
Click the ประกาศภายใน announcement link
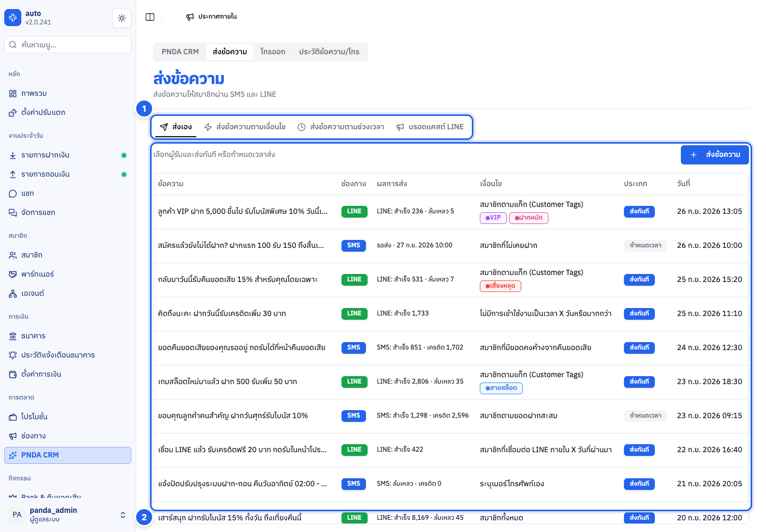tap(212, 17)
